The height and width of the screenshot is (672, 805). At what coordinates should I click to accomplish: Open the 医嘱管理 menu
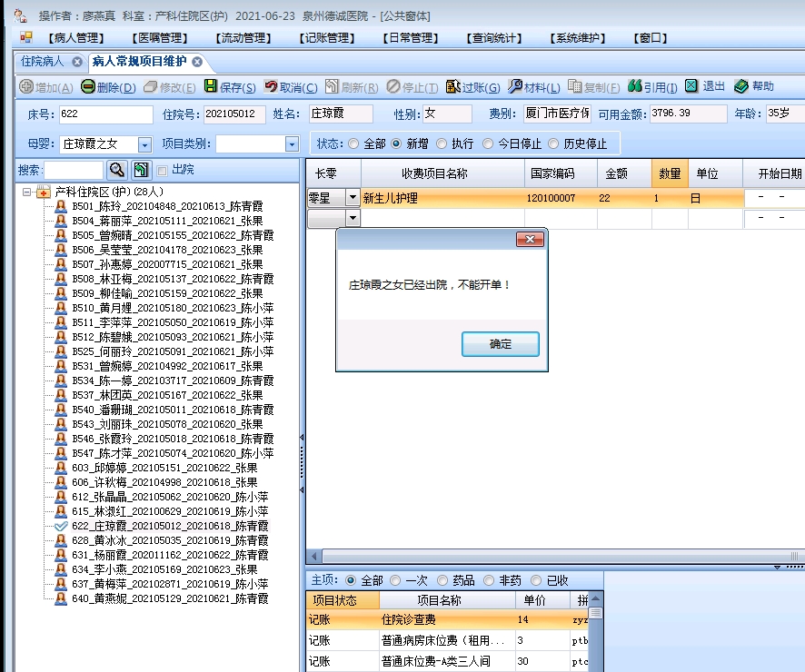point(160,38)
